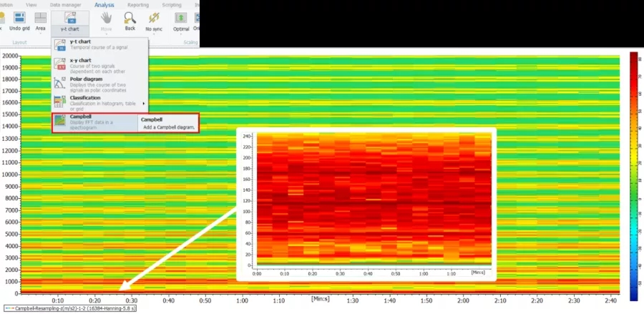The image size is (644, 314).
Task: Click the Undo grid icon
Action: point(19,18)
